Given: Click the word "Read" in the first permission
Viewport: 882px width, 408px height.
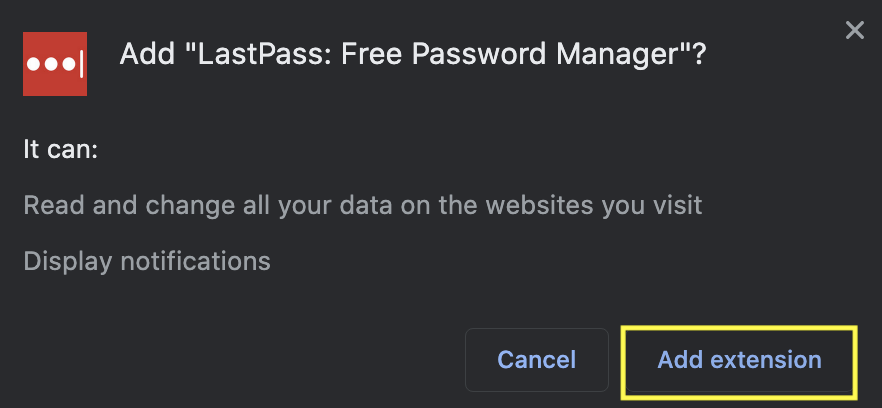Looking at the screenshot, I should tap(54, 205).
